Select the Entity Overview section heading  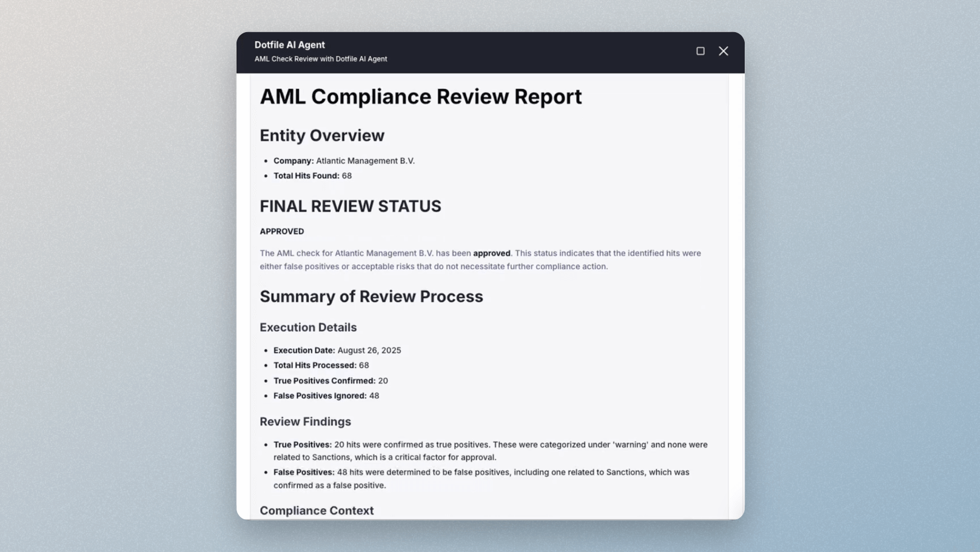point(322,135)
